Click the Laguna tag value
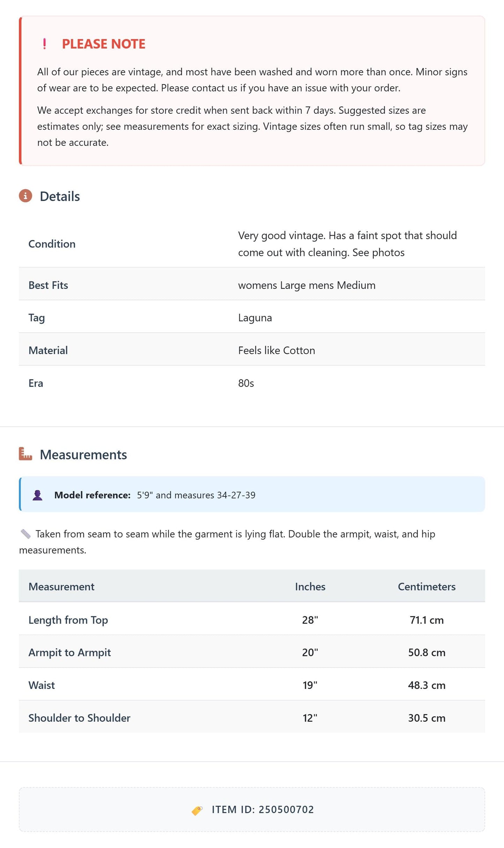The width and height of the screenshot is (504, 848). (x=255, y=318)
